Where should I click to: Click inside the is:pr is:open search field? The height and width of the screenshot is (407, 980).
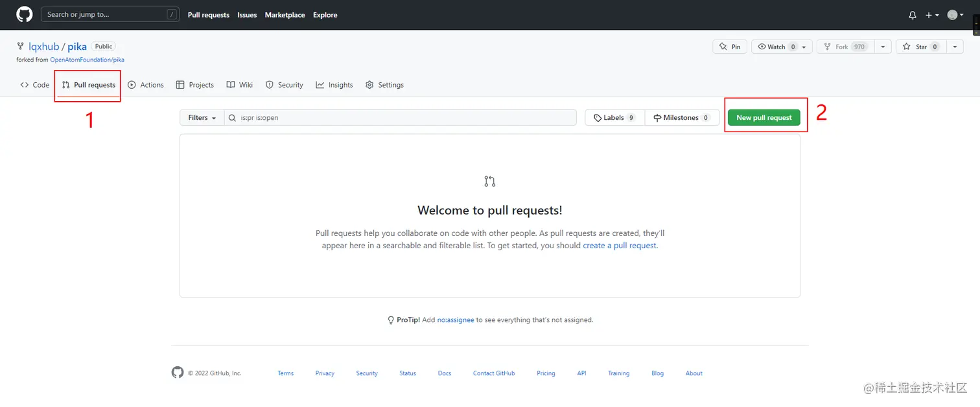324,117
